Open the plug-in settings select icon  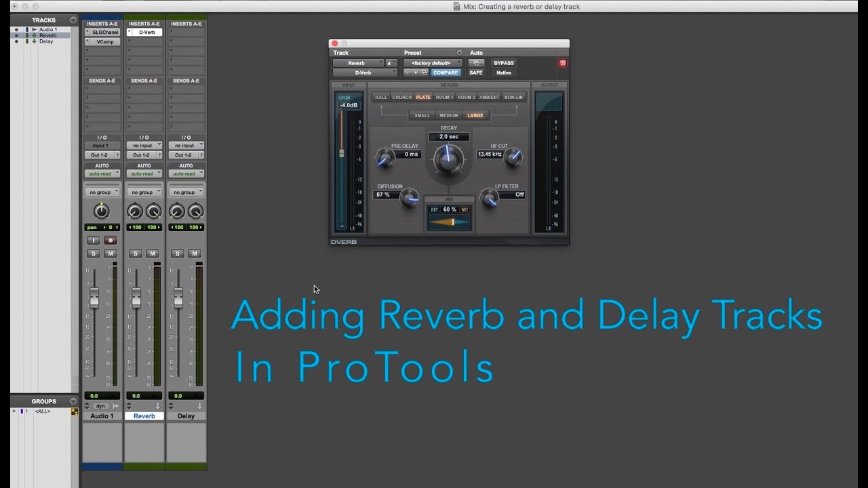[424, 73]
